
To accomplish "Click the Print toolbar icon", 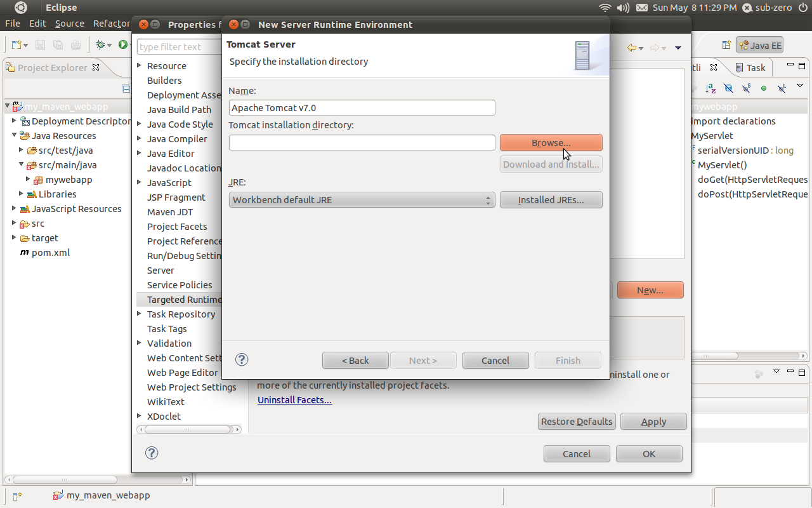I will tap(75, 45).
